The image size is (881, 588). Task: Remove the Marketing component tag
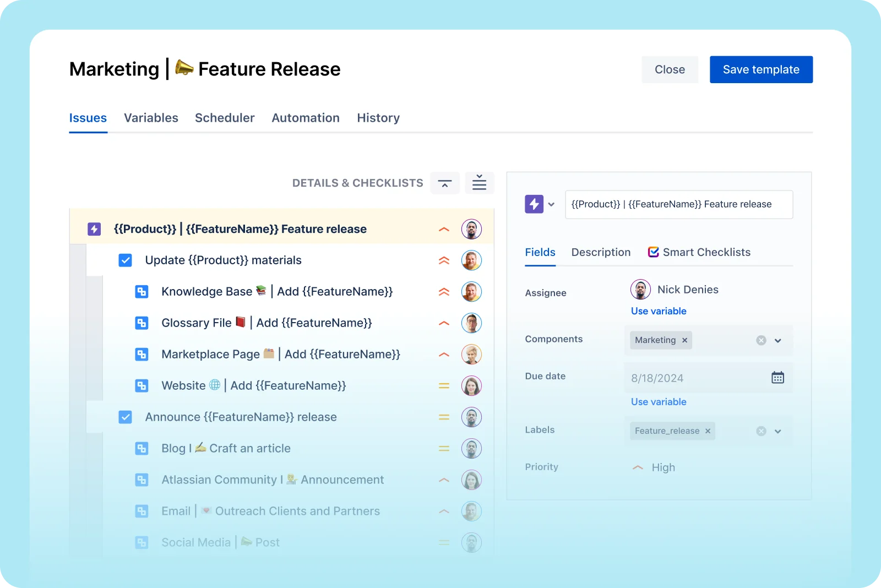coord(684,340)
